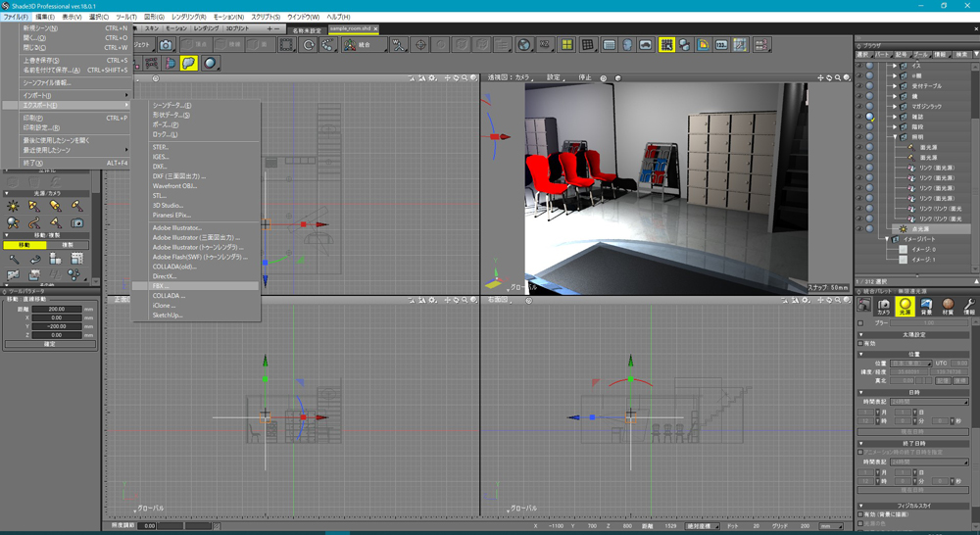Screen dimensions: 980x535
Task: Click the yellow four-pane layout icon in toolbar
Action: pyautogui.click(x=566, y=45)
